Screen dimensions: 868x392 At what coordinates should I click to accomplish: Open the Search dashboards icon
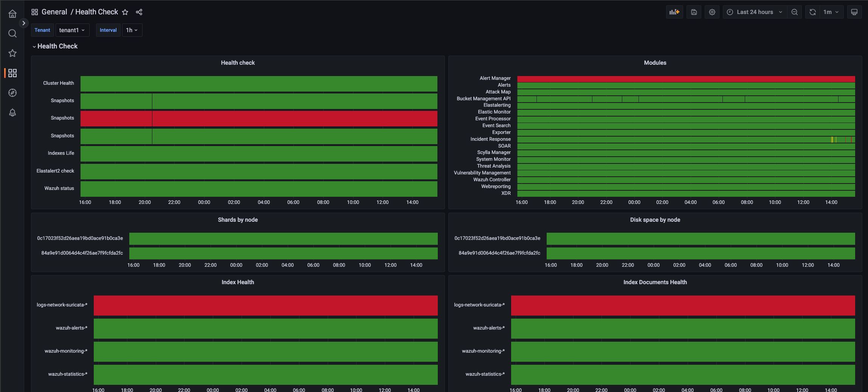(12, 34)
